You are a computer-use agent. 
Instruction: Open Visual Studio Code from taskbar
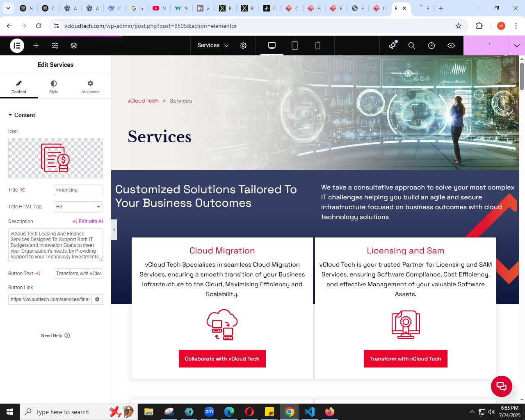pyautogui.click(x=310, y=412)
